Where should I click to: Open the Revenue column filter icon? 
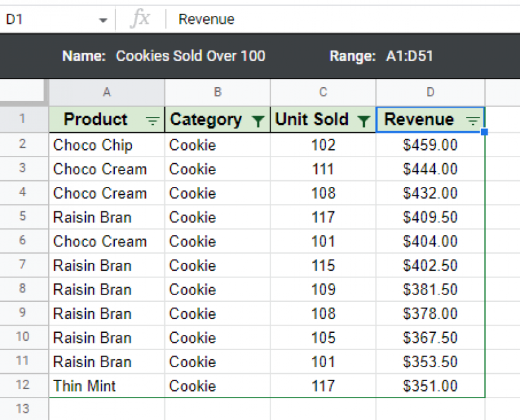click(x=472, y=120)
